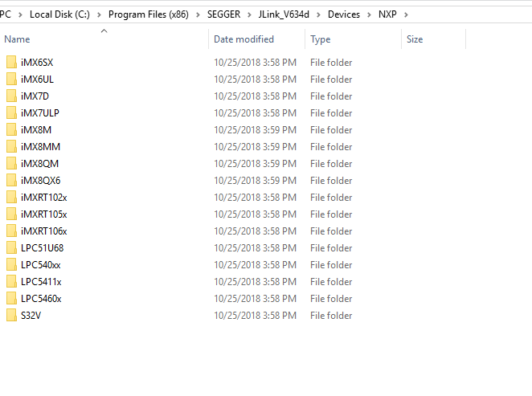Select the LPC540xx folder name
The height and width of the screenshot is (396, 532).
point(41,265)
